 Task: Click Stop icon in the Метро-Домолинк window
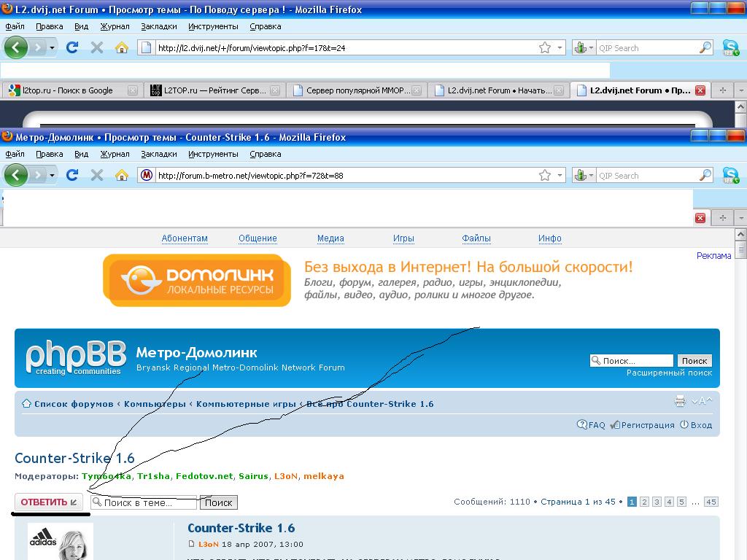click(97, 175)
